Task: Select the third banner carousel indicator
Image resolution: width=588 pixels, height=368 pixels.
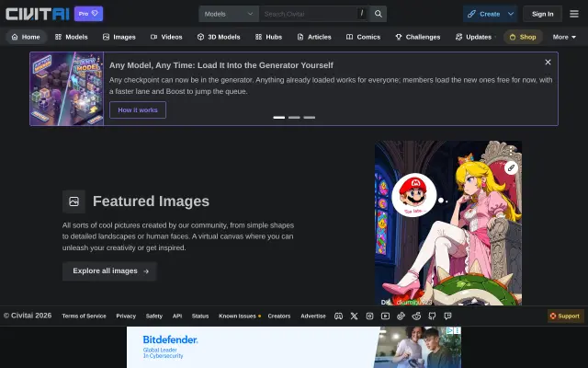Action: [x=309, y=118]
